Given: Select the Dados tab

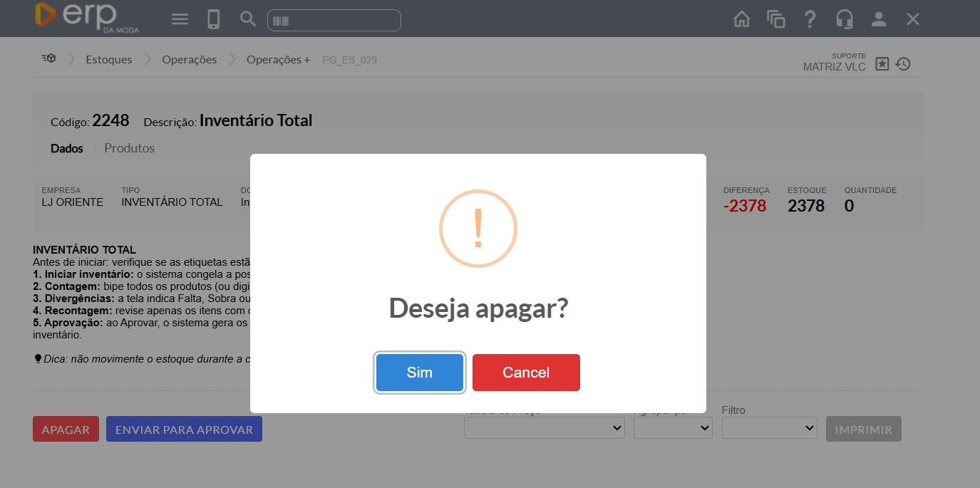Looking at the screenshot, I should tap(66, 148).
